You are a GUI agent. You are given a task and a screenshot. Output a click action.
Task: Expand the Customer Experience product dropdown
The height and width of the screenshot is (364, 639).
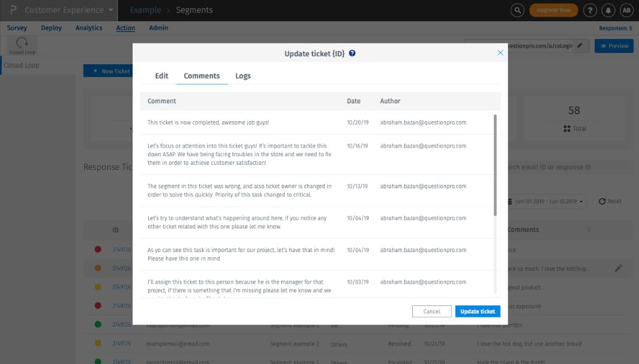pos(111,10)
